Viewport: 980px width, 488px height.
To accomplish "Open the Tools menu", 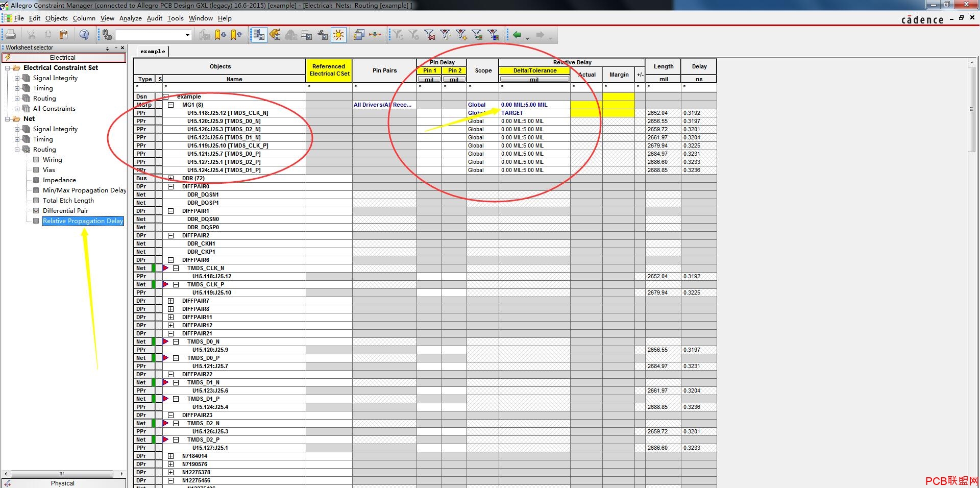I will 175,18.
